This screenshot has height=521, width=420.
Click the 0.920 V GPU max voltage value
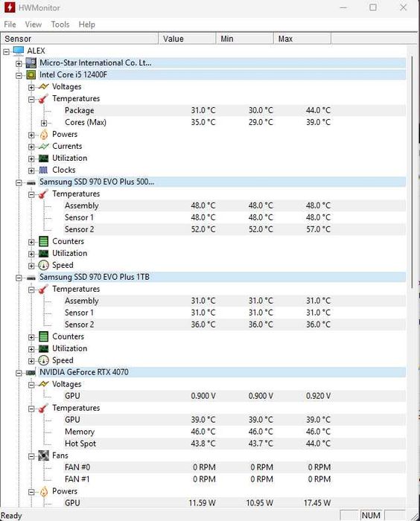pyautogui.click(x=318, y=396)
